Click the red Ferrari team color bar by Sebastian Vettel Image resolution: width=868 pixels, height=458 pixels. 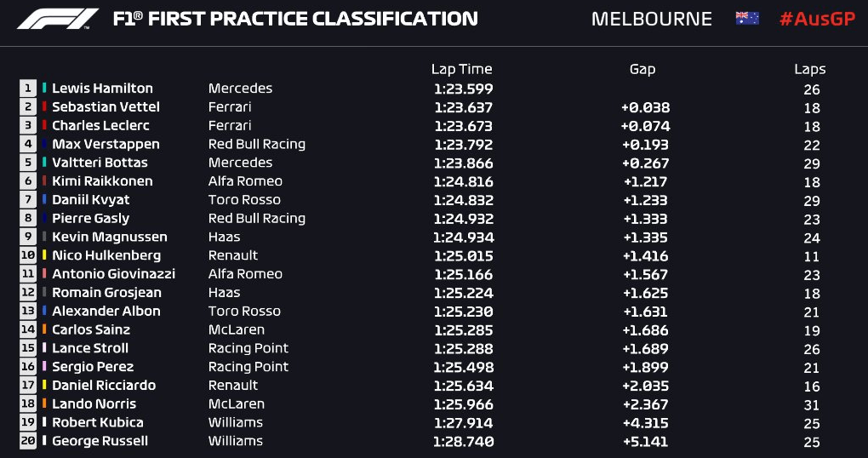[x=44, y=107]
